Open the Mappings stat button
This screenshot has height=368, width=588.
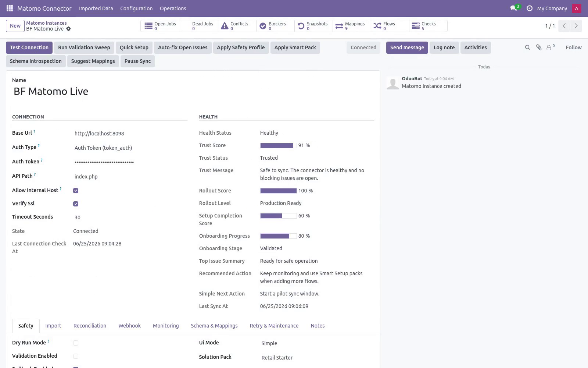pos(352,26)
